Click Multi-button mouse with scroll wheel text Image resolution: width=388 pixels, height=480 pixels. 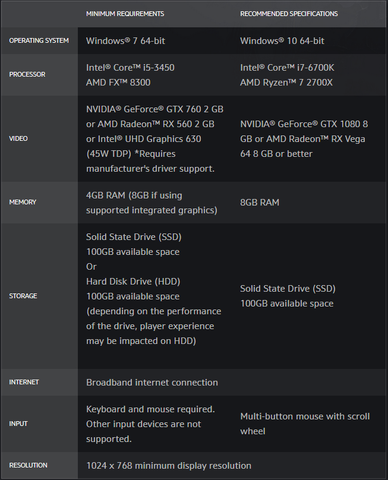coord(305,424)
